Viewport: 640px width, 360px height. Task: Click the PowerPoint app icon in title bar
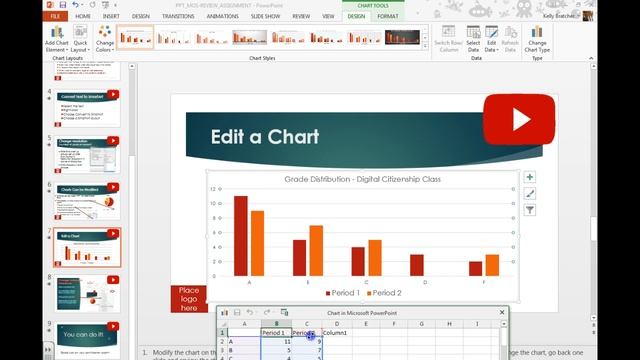pos(50,5)
